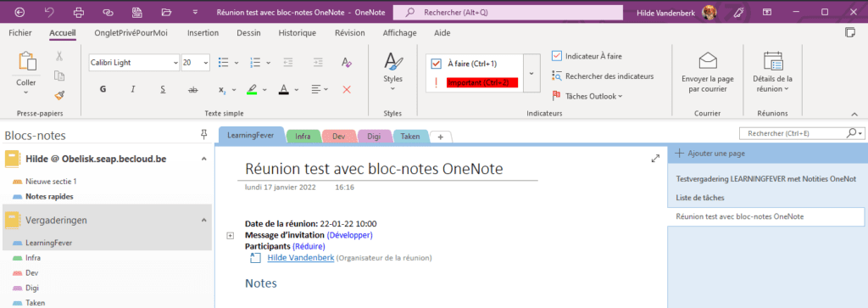Screen dimensions: 868x308
Task: Toggle underline S formatting
Action: pyautogui.click(x=163, y=89)
